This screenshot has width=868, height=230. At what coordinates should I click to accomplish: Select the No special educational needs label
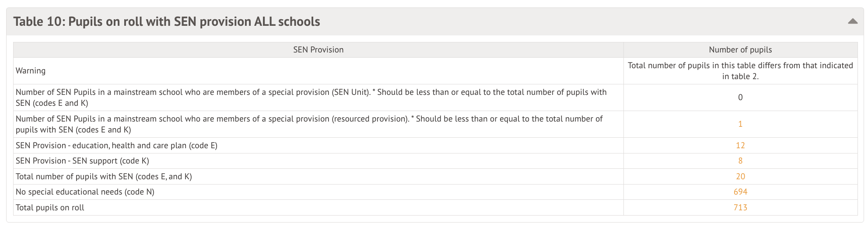tap(85, 192)
